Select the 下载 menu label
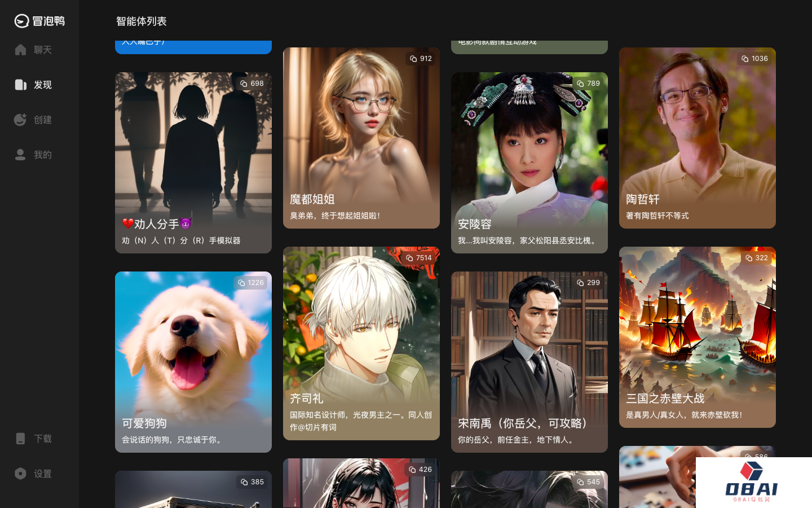 [x=43, y=439]
